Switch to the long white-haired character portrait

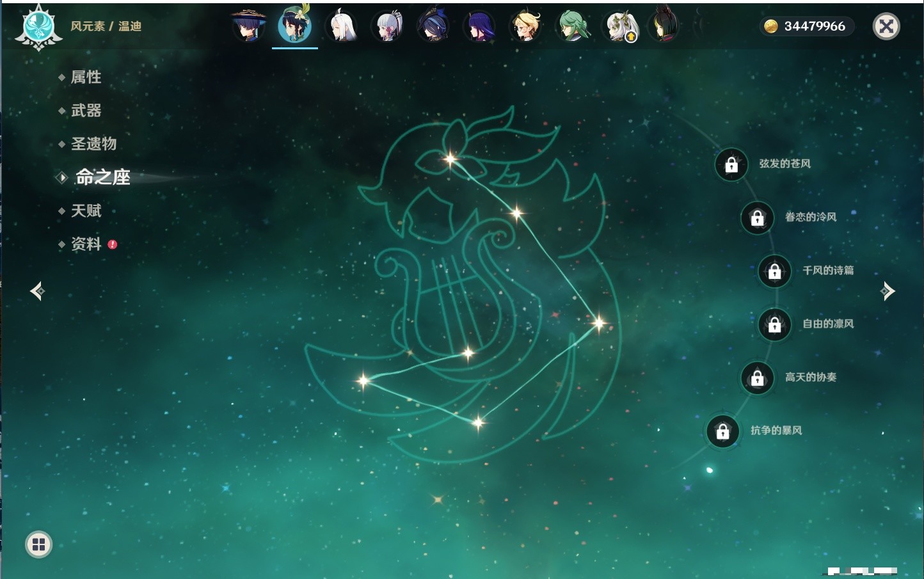tap(341, 26)
